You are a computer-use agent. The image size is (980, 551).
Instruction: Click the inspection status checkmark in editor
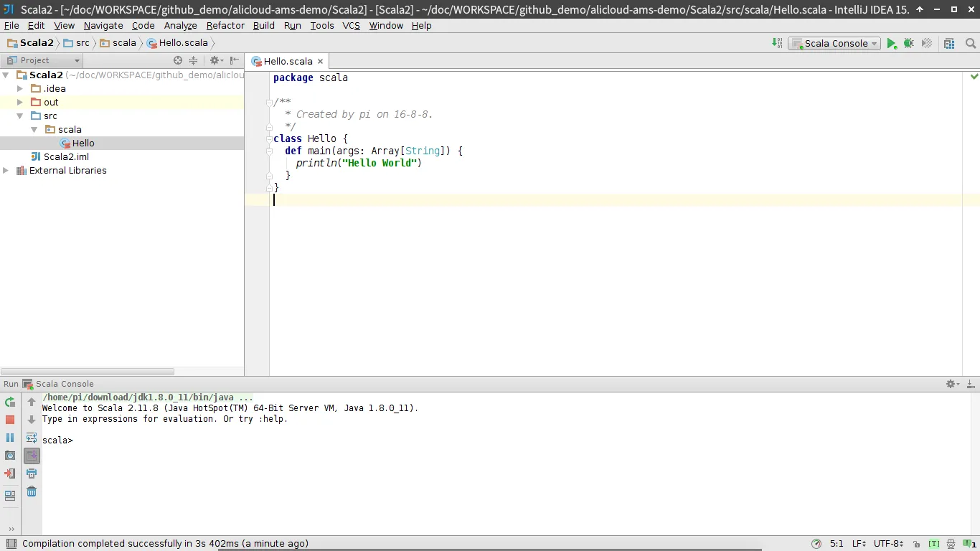click(x=974, y=76)
